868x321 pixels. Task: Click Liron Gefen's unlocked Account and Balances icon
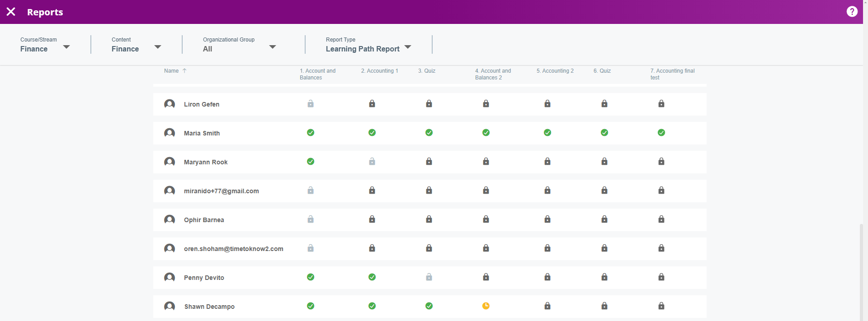click(x=311, y=104)
